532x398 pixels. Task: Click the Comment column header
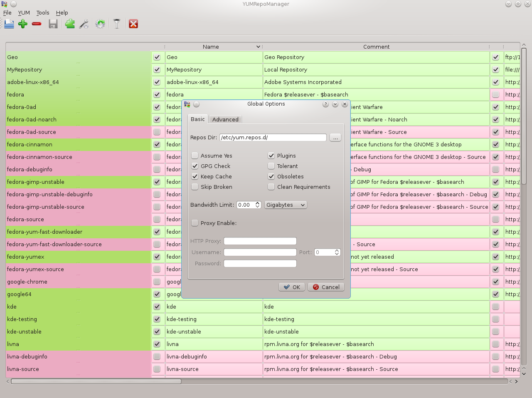tap(376, 47)
